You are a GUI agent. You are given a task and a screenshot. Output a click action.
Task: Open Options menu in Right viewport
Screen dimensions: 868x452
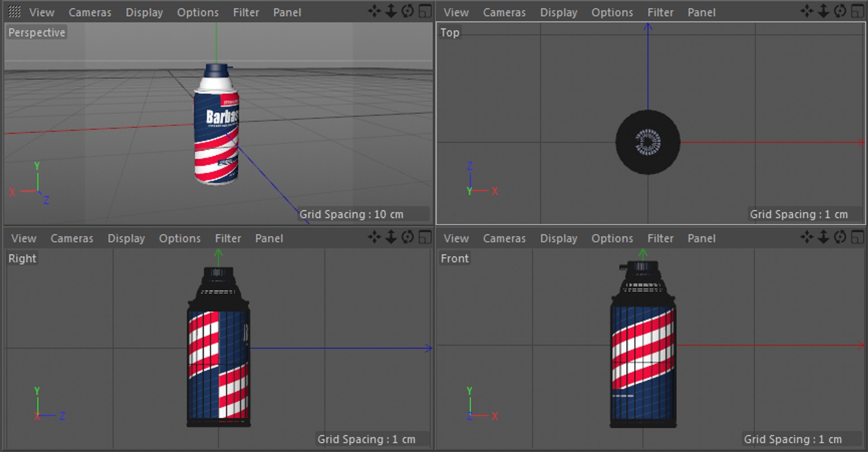tap(179, 238)
